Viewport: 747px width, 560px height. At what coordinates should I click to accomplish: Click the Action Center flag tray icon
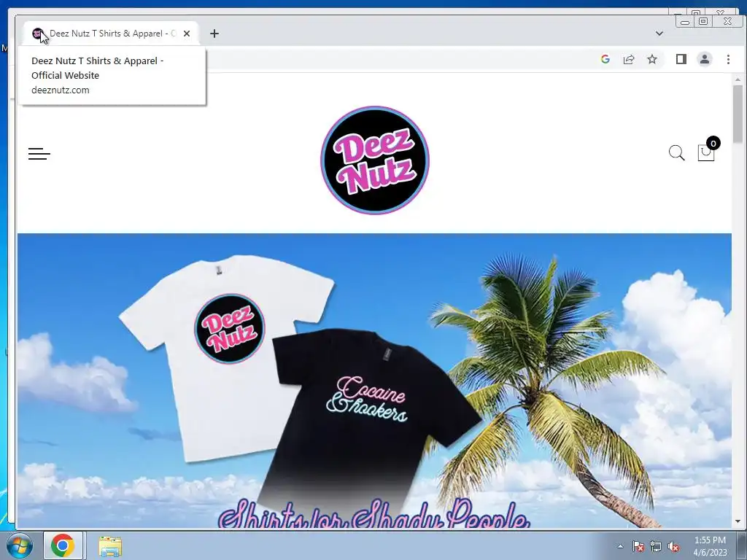tap(638, 546)
